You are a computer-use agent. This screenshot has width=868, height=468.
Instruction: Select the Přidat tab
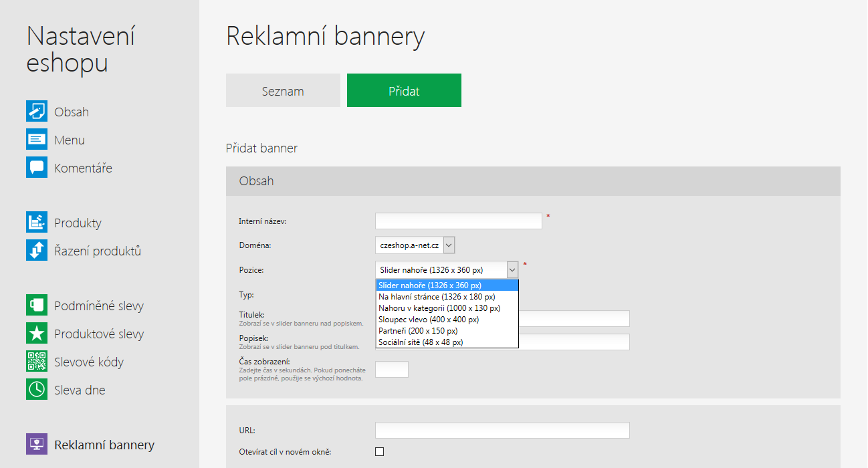[x=404, y=90]
